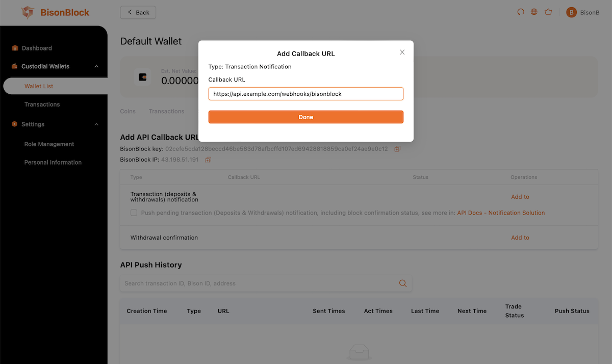Click the BisonB user avatar
The width and height of the screenshot is (612, 364).
point(571,12)
